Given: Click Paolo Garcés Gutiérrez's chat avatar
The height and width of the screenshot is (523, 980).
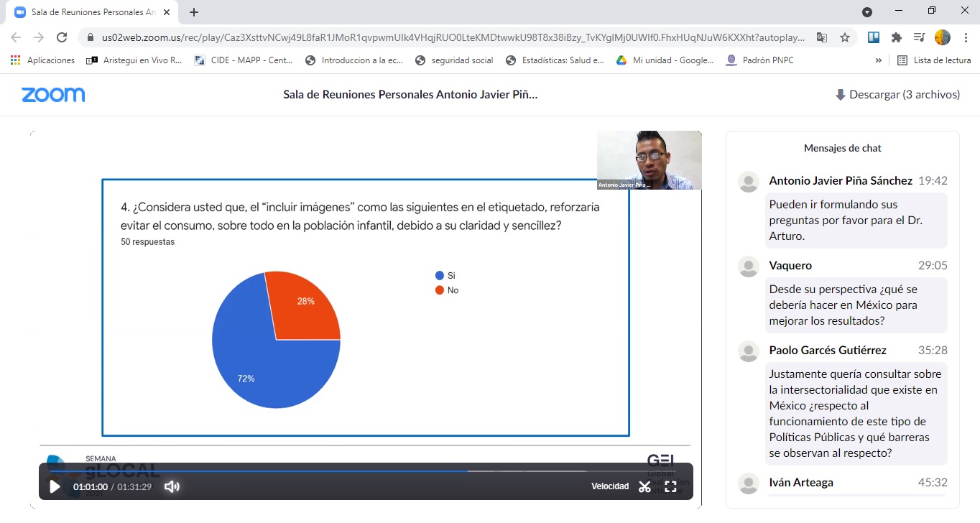Looking at the screenshot, I should 749,351.
